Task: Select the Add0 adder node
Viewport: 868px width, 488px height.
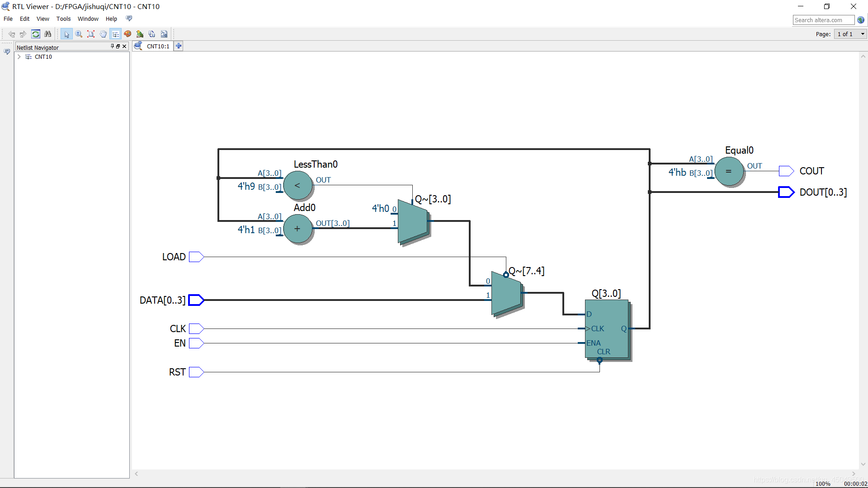Action: click(x=297, y=229)
